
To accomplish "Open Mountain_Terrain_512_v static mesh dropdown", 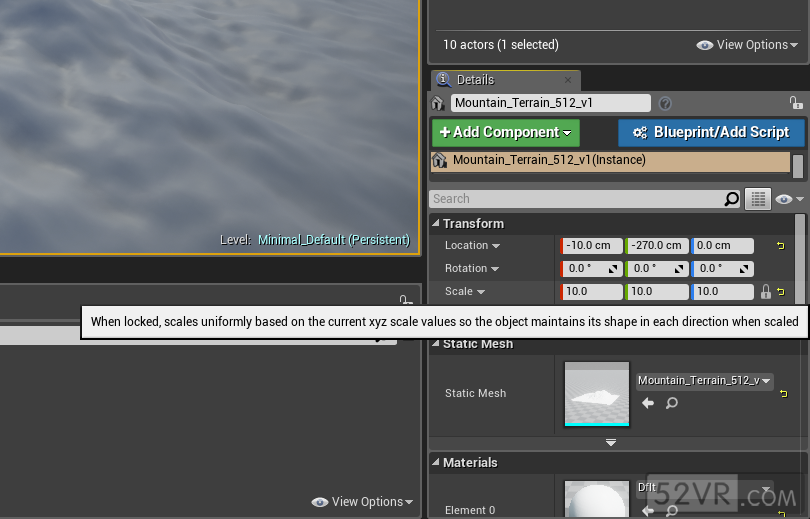I will point(704,381).
